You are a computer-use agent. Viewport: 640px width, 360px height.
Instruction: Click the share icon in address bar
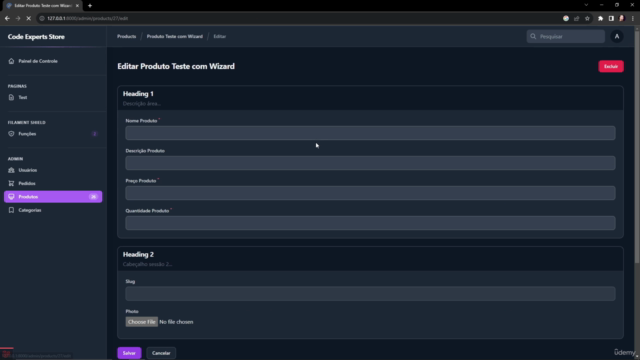576,18
